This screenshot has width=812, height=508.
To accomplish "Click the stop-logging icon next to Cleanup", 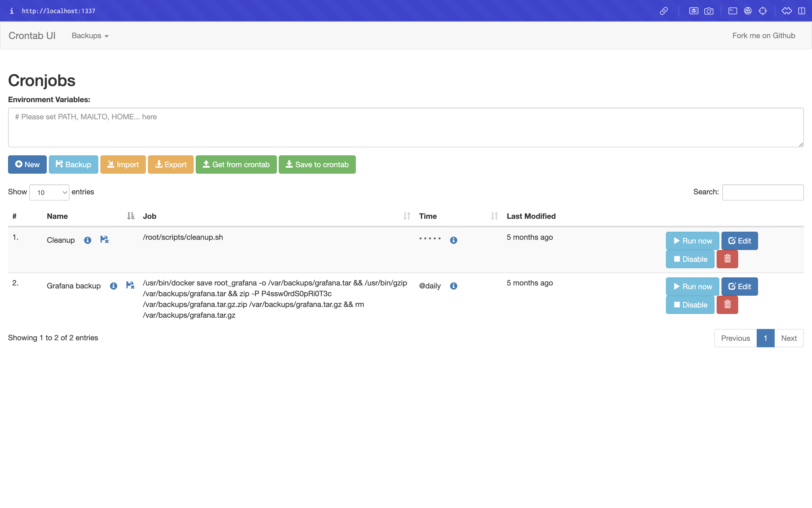I will coord(104,239).
